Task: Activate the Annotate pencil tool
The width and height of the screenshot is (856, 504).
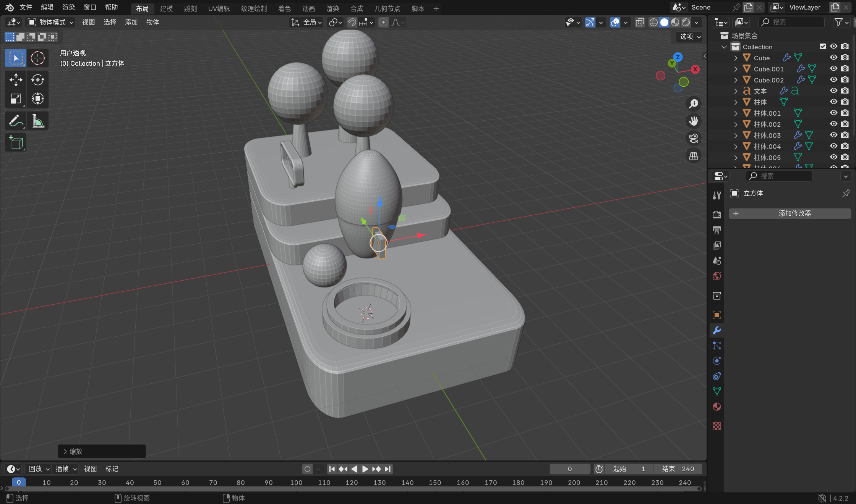Action: coord(16,121)
